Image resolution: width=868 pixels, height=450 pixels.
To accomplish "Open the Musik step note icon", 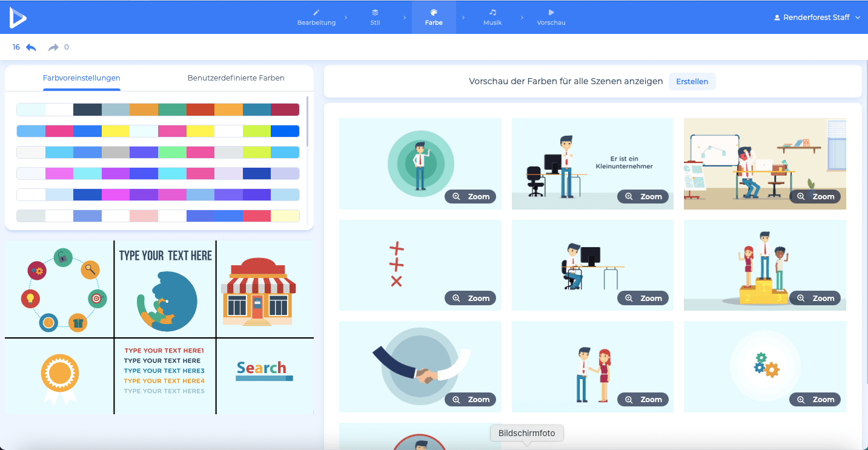I will (492, 17).
